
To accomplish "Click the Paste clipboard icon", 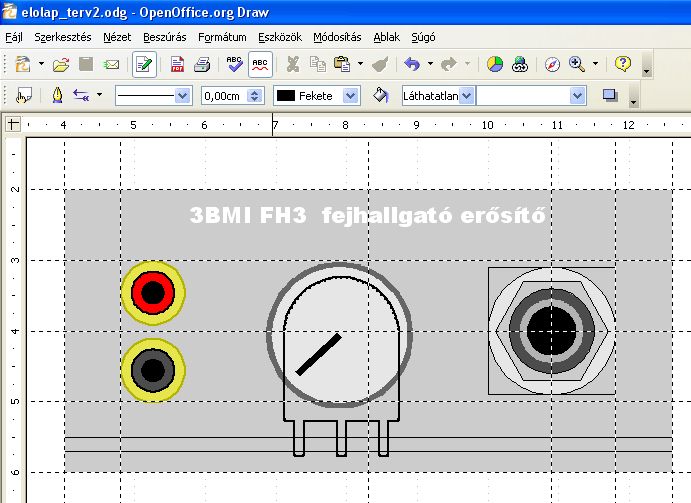I will pyautogui.click(x=342, y=64).
